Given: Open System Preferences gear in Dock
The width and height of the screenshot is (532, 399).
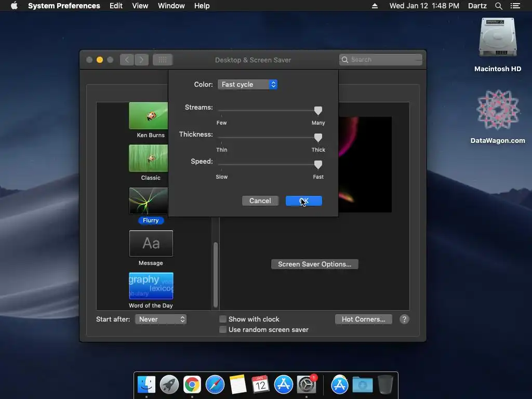Looking at the screenshot, I should coord(307,385).
